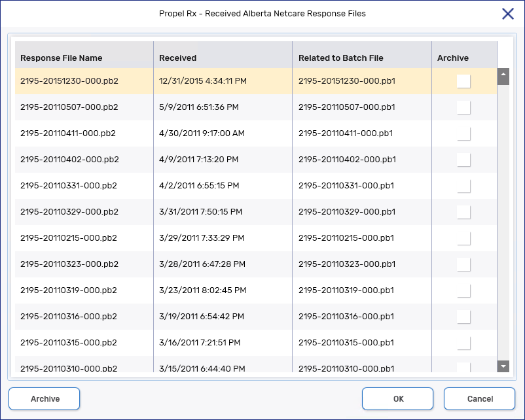Toggle Archive checkbox on 2195-20110402-000.pb2 row

[x=463, y=160]
